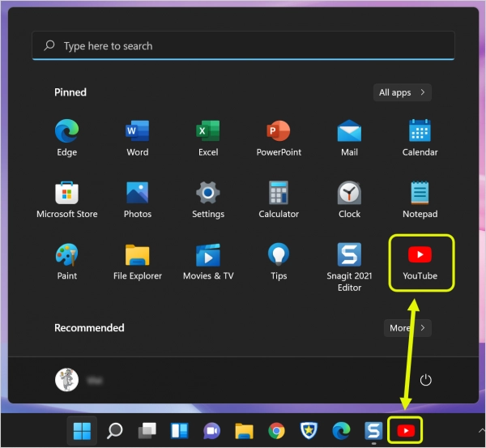This screenshot has width=486, height=448.
Task: Open taskbar Search magnifier icon
Action: (x=115, y=431)
